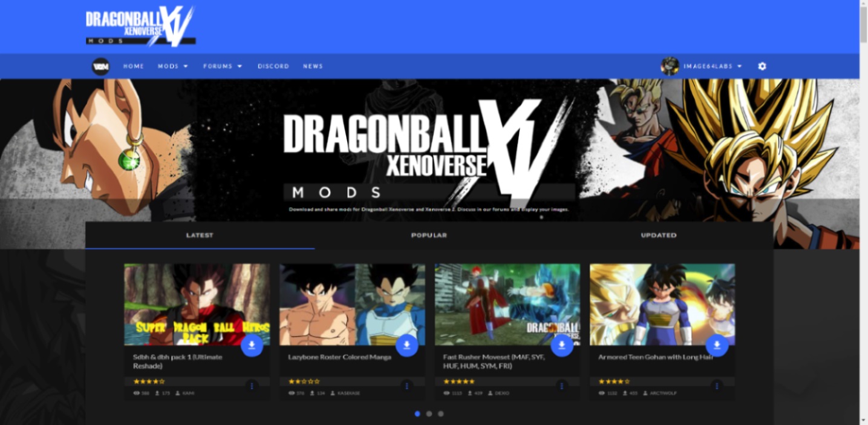Click star rating on Lazybone Roster card
This screenshot has width=868, height=425.
coord(304,381)
